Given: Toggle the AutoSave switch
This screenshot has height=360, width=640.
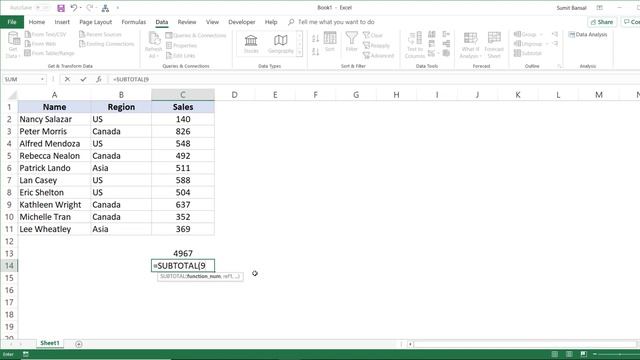Looking at the screenshot, I should pos(42,8).
